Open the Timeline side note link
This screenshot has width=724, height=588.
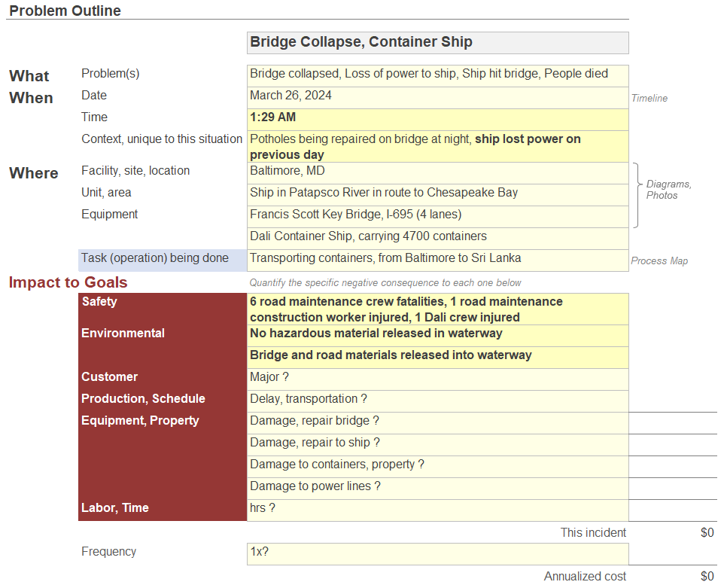pyautogui.click(x=649, y=98)
